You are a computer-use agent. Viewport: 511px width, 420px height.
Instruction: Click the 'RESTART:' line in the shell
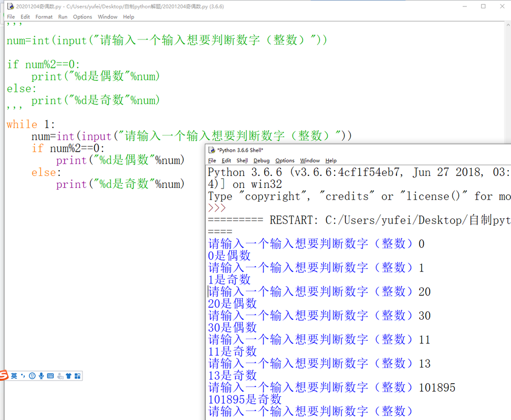click(x=359, y=220)
